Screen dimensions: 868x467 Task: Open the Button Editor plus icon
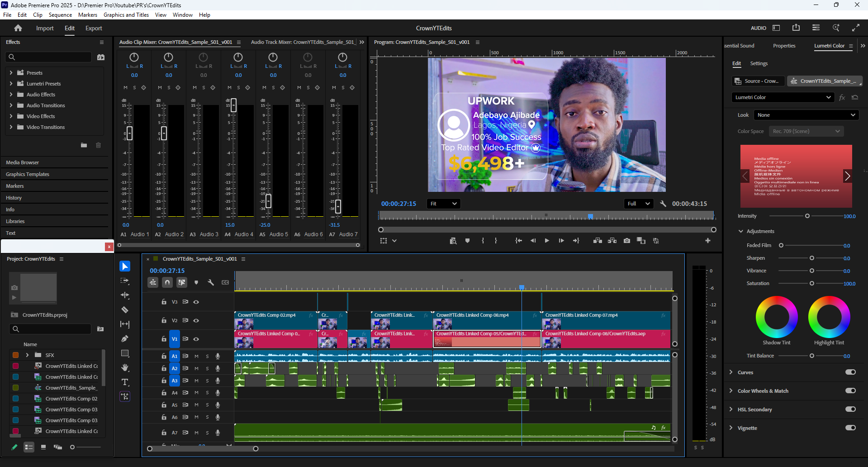[x=708, y=241]
